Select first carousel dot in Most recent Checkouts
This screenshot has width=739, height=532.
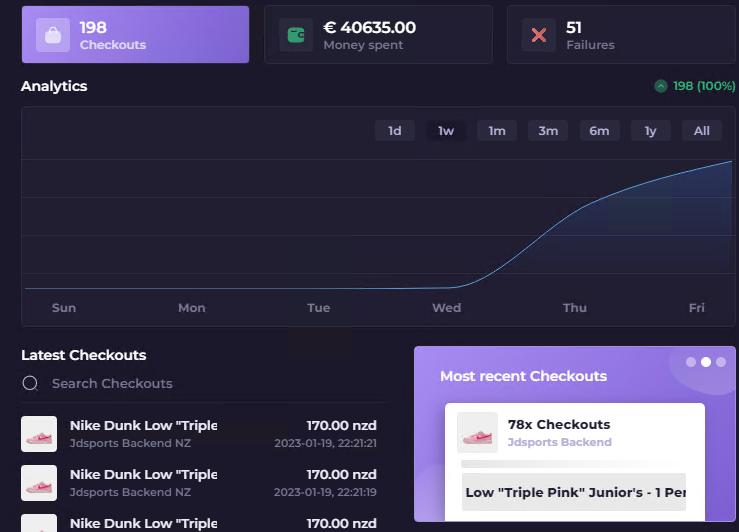coord(691,362)
